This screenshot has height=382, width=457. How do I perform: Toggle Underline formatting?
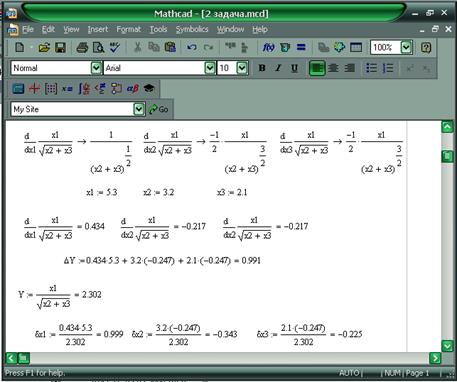(294, 68)
